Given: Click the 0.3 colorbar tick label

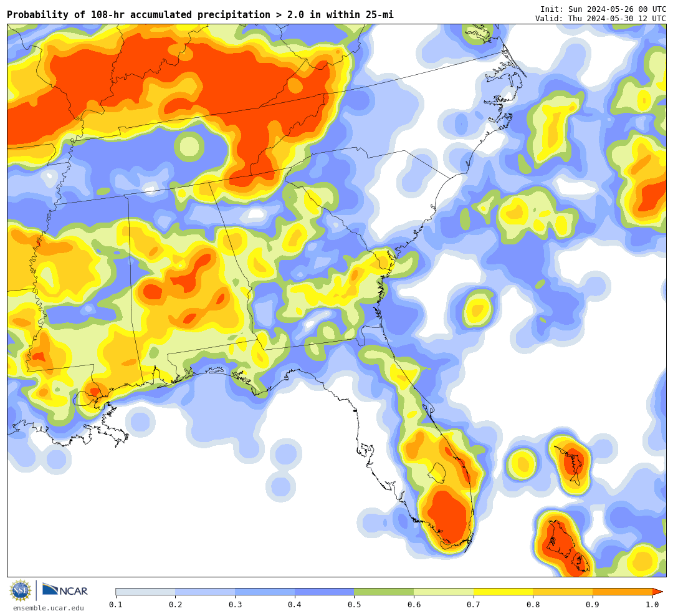Looking at the screenshot, I should [235, 605].
